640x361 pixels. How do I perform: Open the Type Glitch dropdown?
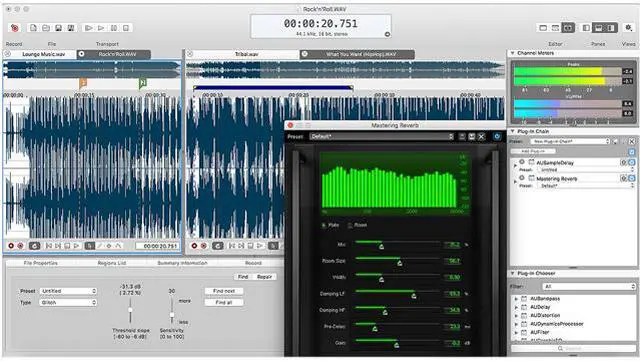tap(68, 303)
